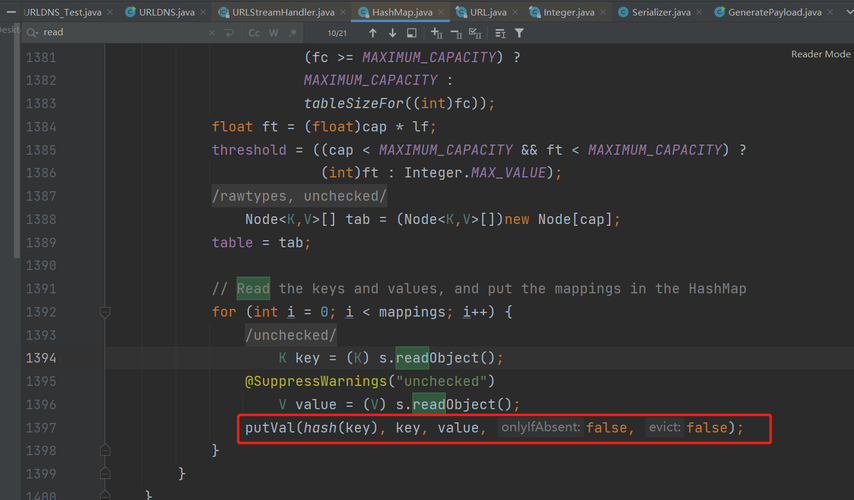Add selection for next occurrence
Viewport: 854px width, 500px height.
[437, 33]
